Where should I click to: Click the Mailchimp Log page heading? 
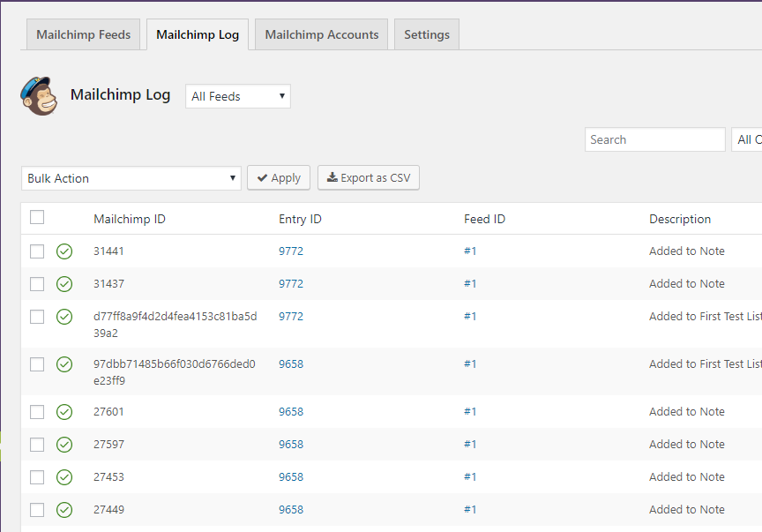pyautogui.click(x=120, y=94)
